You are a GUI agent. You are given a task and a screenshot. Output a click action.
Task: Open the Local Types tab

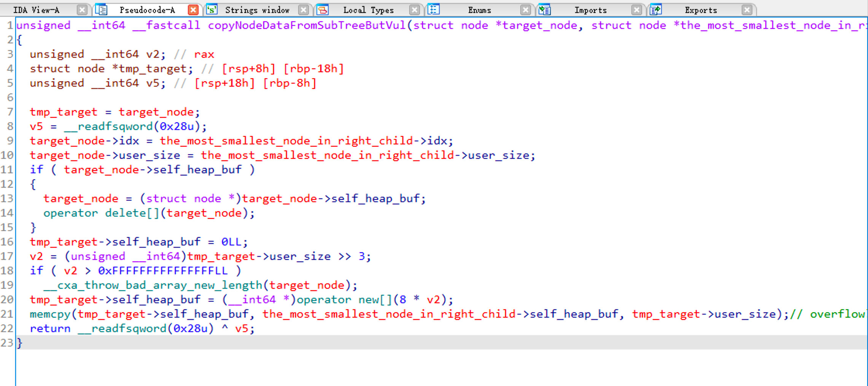click(368, 10)
